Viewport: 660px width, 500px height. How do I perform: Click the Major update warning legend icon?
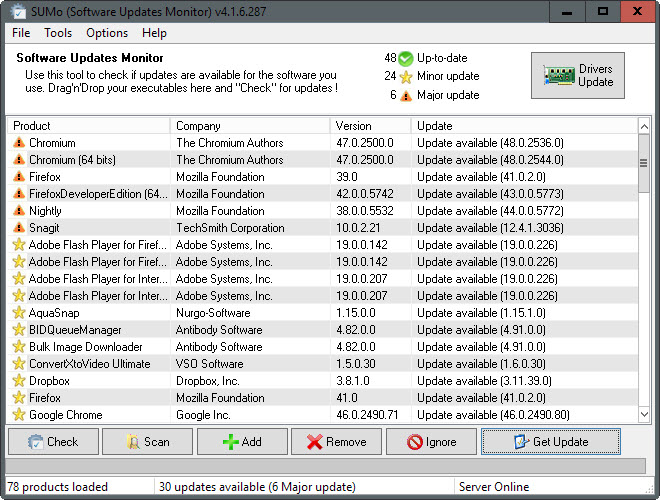[x=406, y=96]
